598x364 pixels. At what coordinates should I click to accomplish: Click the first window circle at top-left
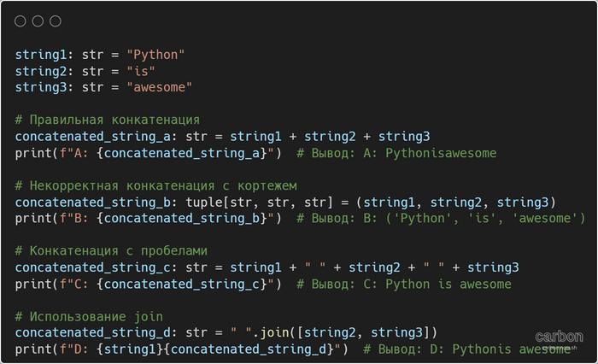(x=21, y=21)
